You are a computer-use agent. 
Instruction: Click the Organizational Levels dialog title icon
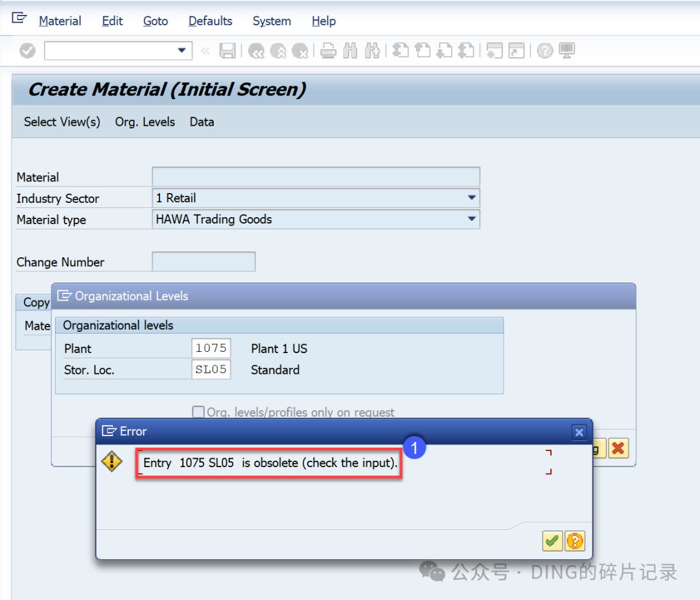(64, 295)
